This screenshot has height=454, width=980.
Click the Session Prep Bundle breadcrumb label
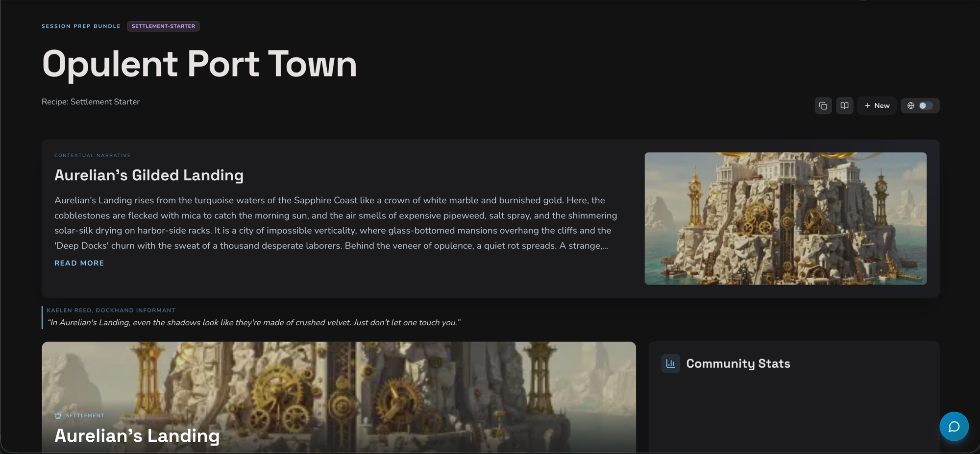(x=81, y=26)
